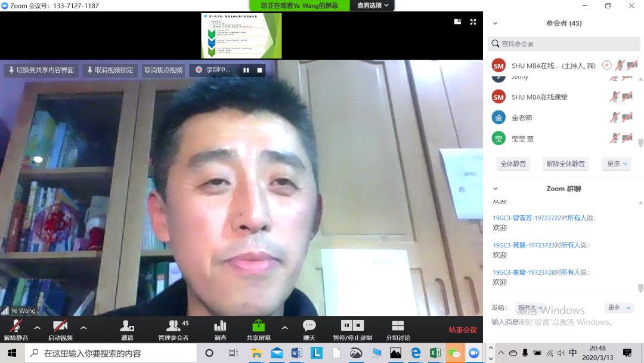
Task: Expand the view options (查看选项) dropdown
Action: click(373, 5)
